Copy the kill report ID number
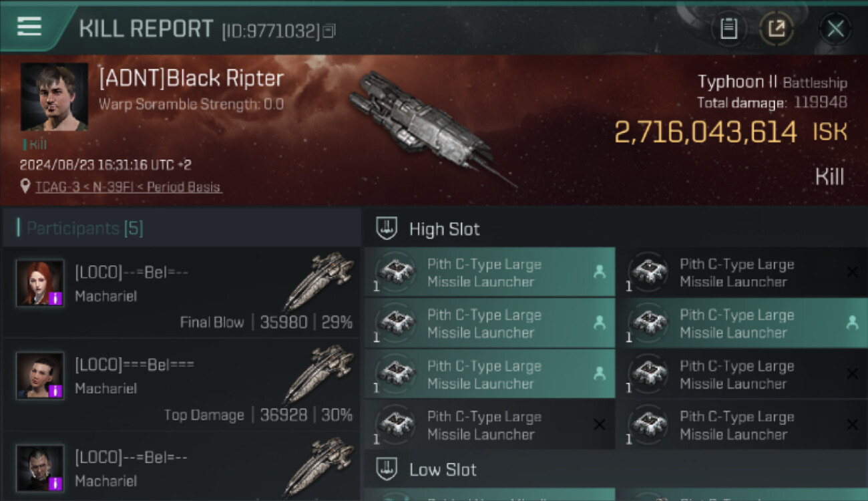The image size is (868, 501). tap(329, 31)
